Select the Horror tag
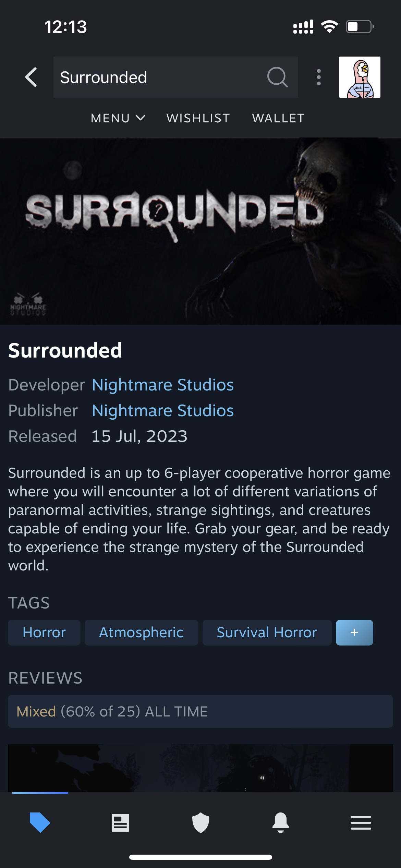This screenshot has width=401, height=868. tap(44, 632)
